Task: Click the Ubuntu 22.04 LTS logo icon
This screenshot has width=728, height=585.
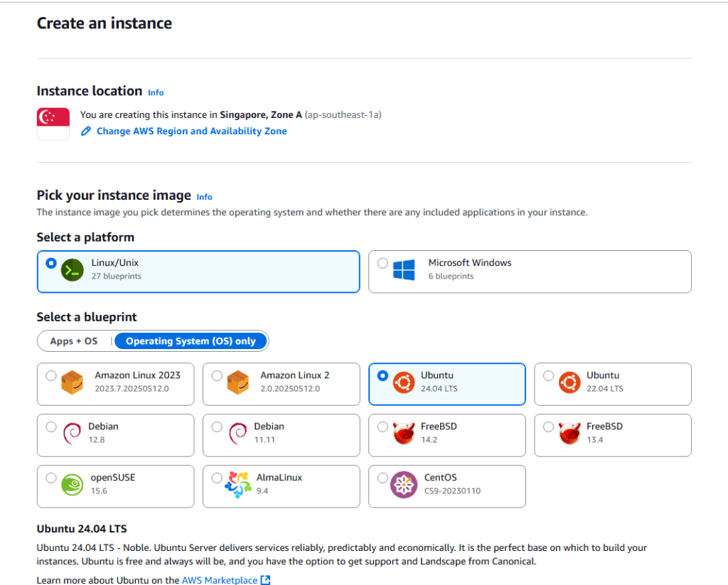Action: pyautogui.click(x=569, y=382)
